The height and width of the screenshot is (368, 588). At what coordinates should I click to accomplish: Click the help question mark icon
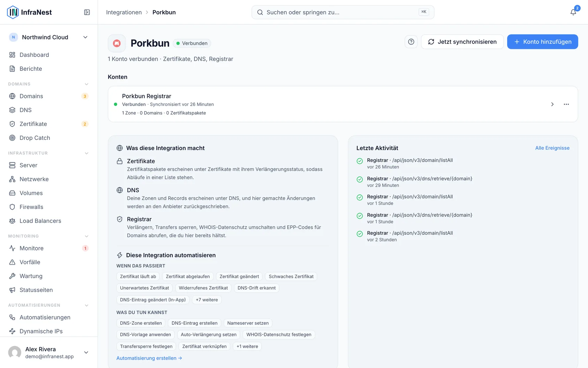point(411,42)
